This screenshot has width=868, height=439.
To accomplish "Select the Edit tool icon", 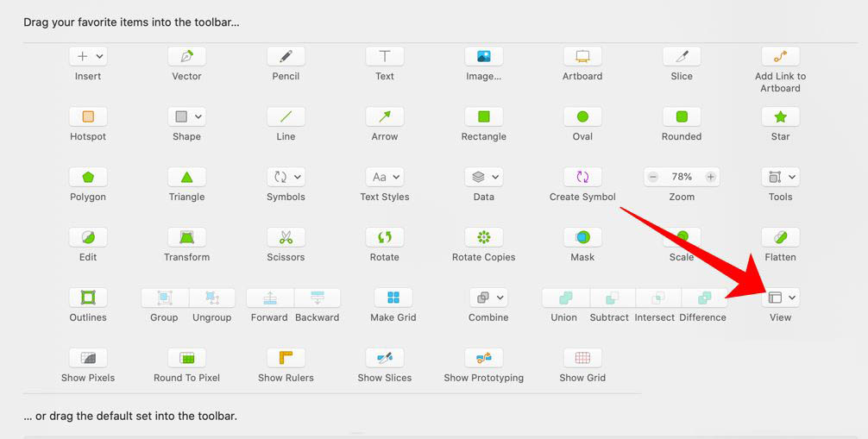I will click(x=88, y=237).
